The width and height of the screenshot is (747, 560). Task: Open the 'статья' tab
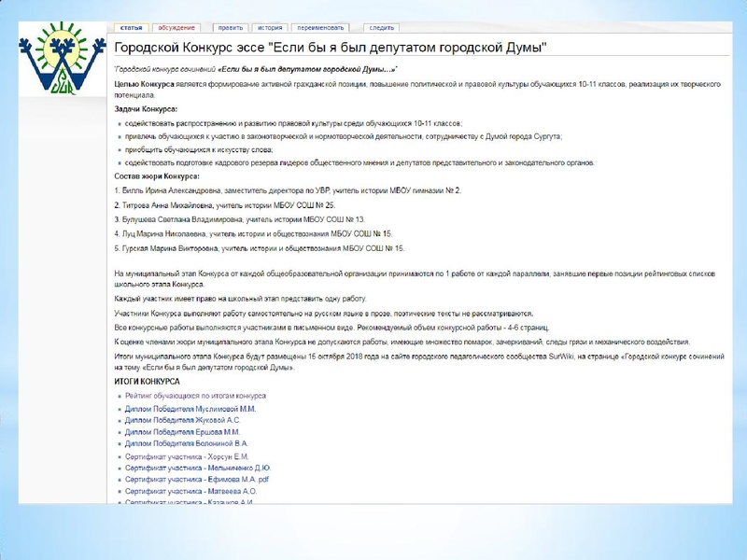[131, 29]
